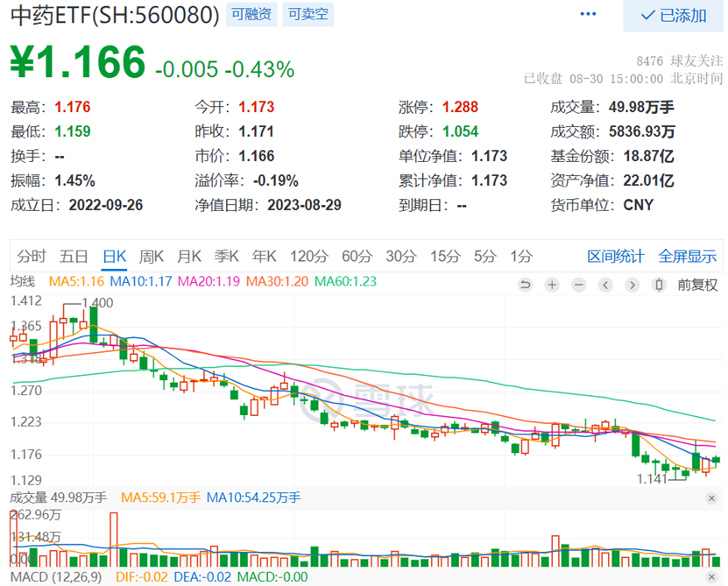Click the 资产净值 value 22.01亿
This screenshot has width=728, height=586.
[x=648, y=180]
